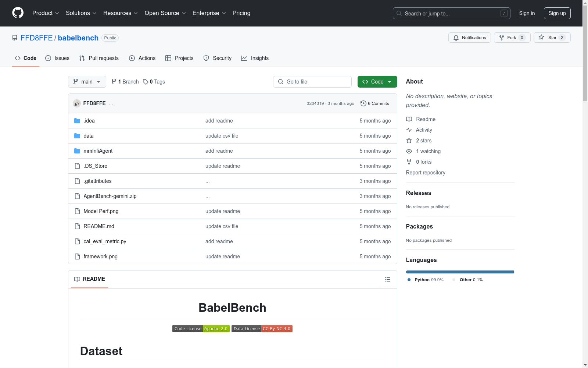
Task: Open the babelbench repository name link
Action: (78, 38)
